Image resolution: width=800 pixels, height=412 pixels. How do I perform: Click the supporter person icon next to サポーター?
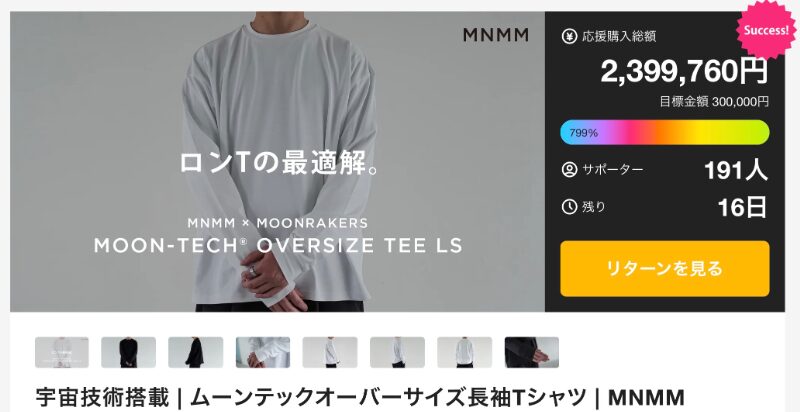569,170
